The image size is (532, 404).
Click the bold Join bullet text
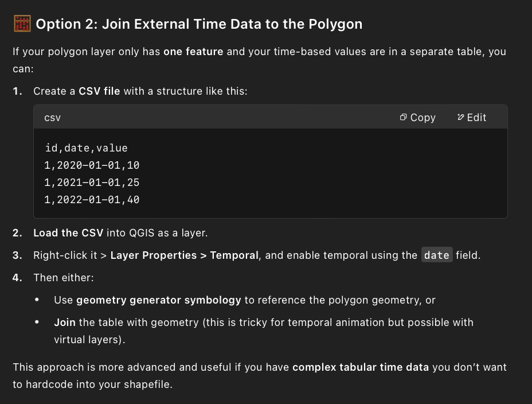[65, 323]
